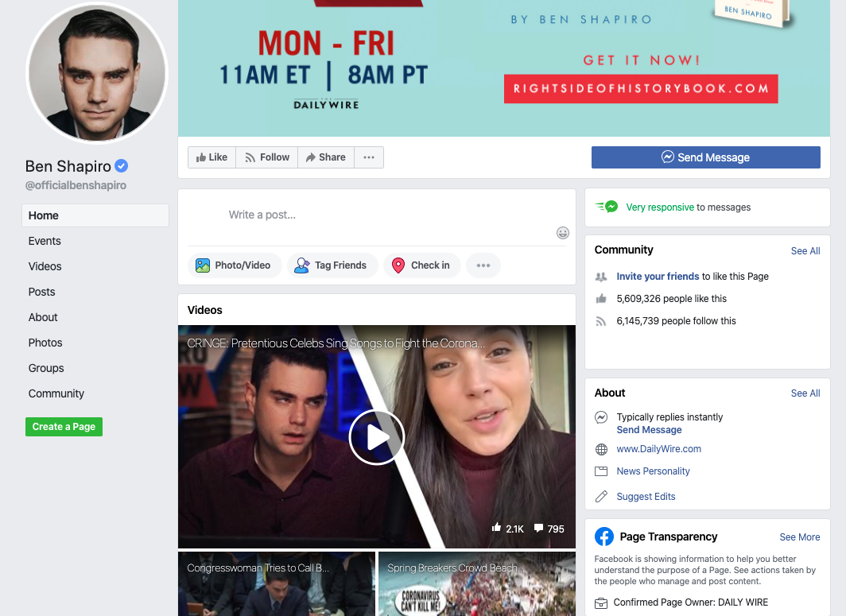This screenshot has height=616, width=846.
Task: Expand more post options ellipsis
Action: (483, 265)
